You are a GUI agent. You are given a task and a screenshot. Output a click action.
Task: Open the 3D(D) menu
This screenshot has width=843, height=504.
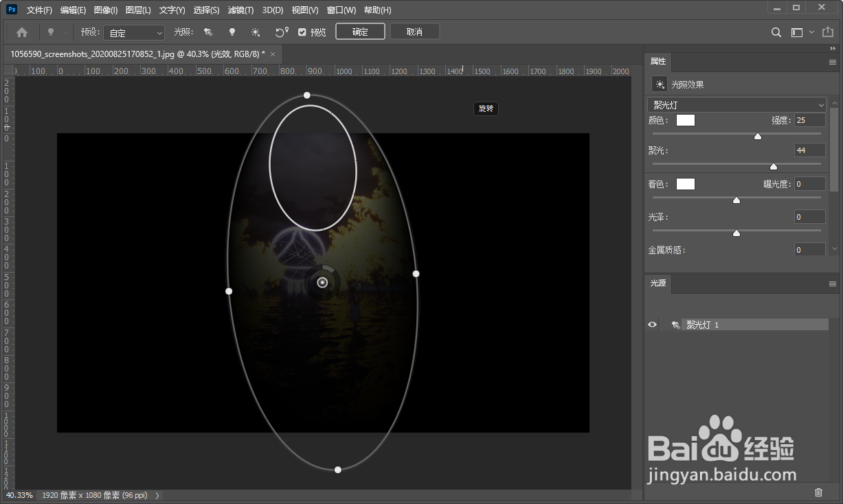[273, 10]
